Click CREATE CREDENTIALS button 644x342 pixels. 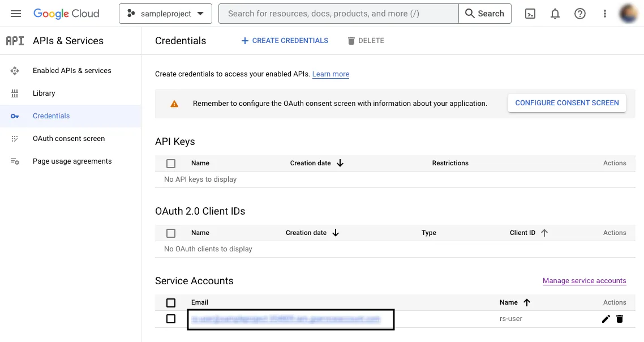pos(285,41)
